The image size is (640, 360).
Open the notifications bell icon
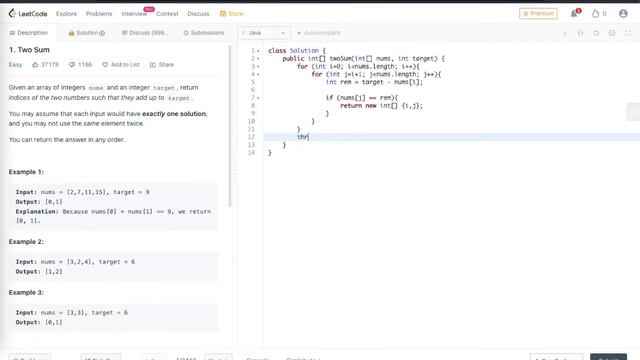tap(574, 13)
